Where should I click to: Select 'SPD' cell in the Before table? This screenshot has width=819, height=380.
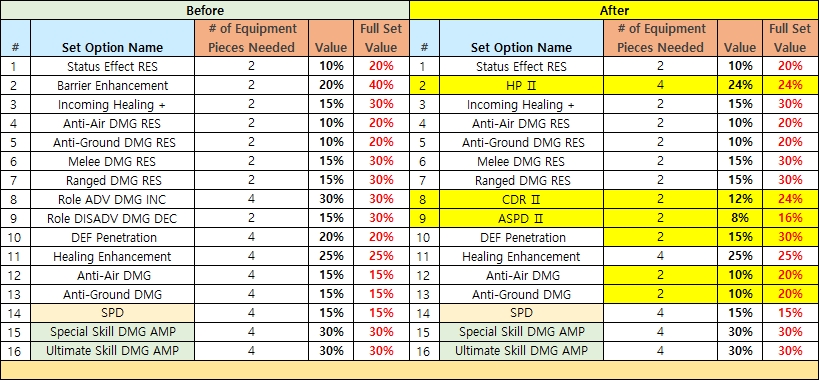(112, 313)
